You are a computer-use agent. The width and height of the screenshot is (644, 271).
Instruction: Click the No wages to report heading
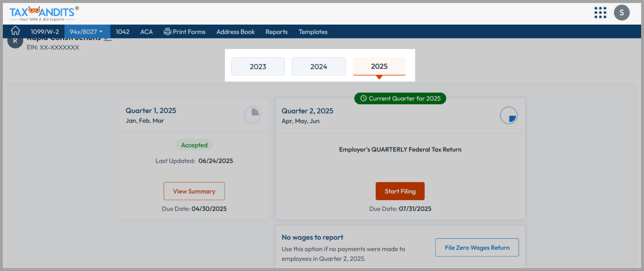point(312,238)
